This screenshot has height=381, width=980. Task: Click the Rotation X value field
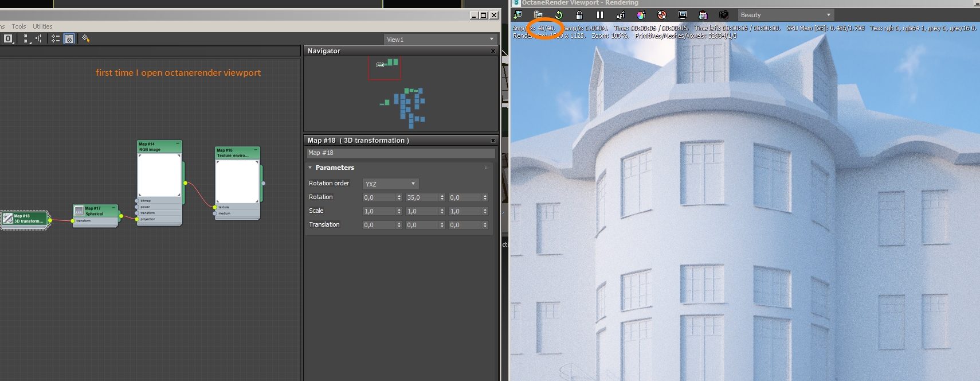tap(379, 197)
